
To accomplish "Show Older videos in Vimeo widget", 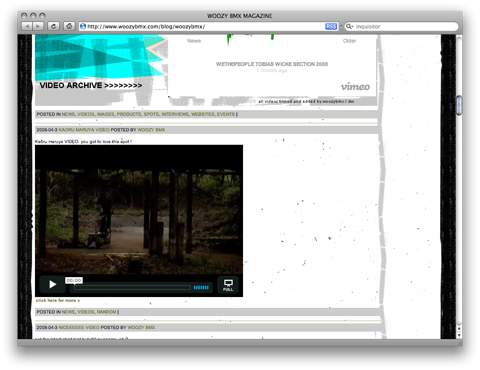I will coord(349,41).
